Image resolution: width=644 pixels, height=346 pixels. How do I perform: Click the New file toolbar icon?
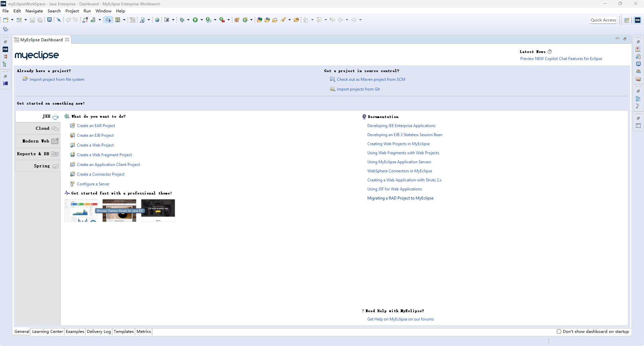coord(6,20)
